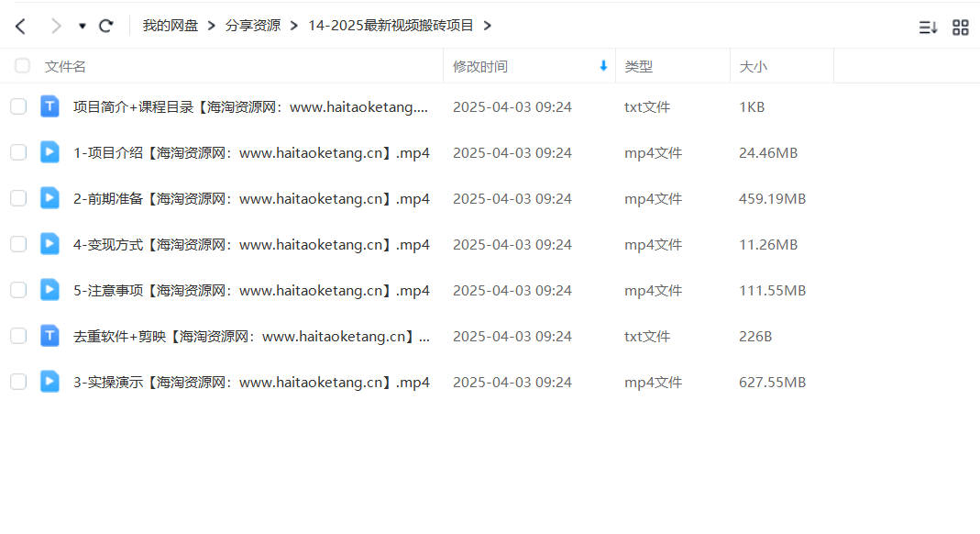Image resolution: width=980 pixels, height=534 pixels.
Task: Sort by 大小 column header
Action: (754, 67)
